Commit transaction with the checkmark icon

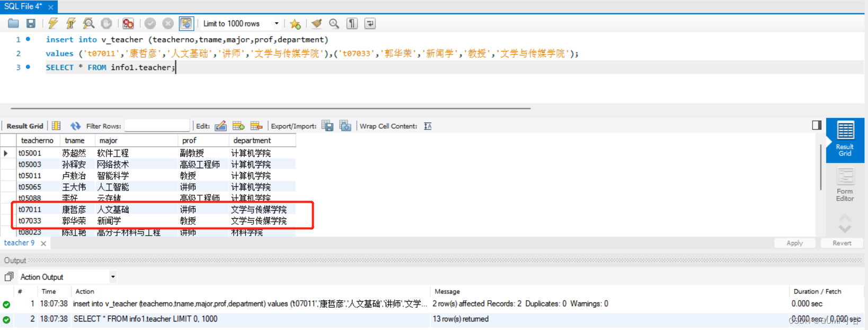150,23
